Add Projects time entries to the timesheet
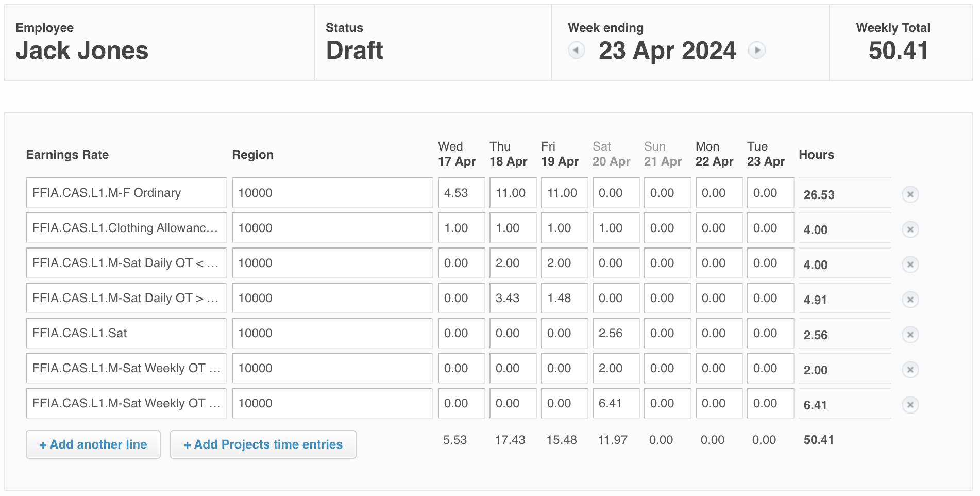Viewport: 980px width, 496px height. pos(263,444)
